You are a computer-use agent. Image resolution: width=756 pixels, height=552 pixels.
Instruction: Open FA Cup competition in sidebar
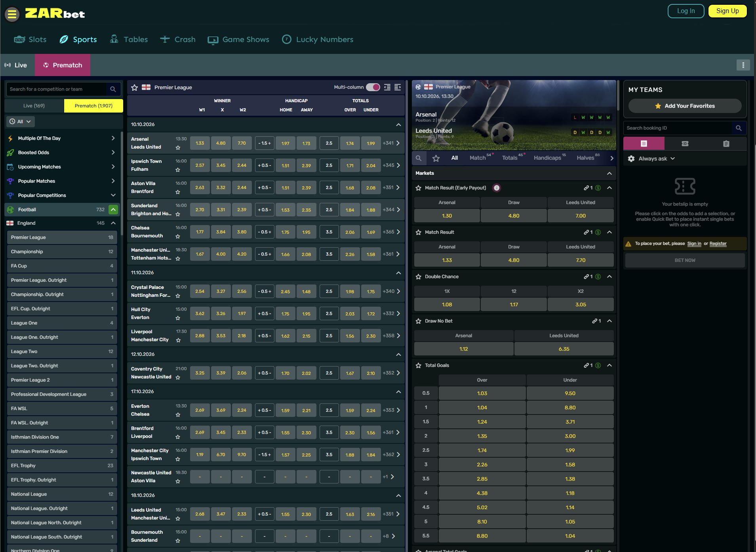click(x=62, y=266)
